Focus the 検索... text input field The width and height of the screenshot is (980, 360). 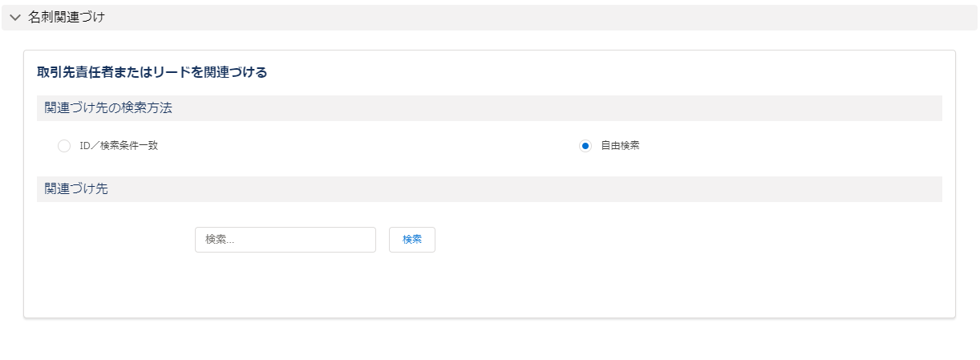[x=285, y=240]
